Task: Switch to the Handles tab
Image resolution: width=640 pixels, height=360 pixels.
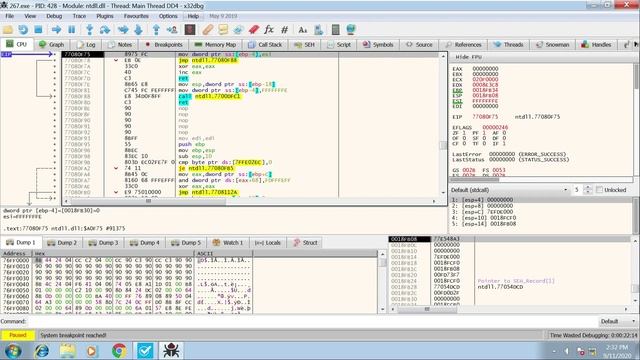Action: click(597, 44)
